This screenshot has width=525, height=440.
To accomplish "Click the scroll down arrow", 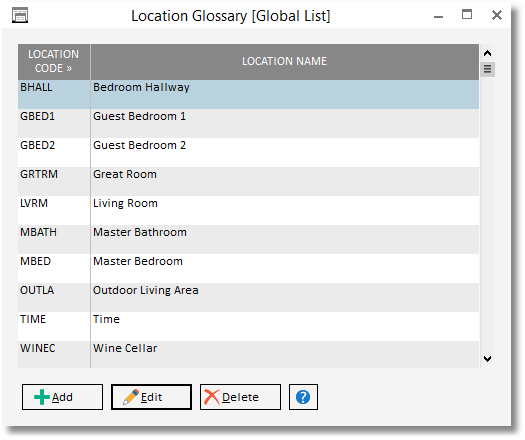I will (x=488, y=359).
